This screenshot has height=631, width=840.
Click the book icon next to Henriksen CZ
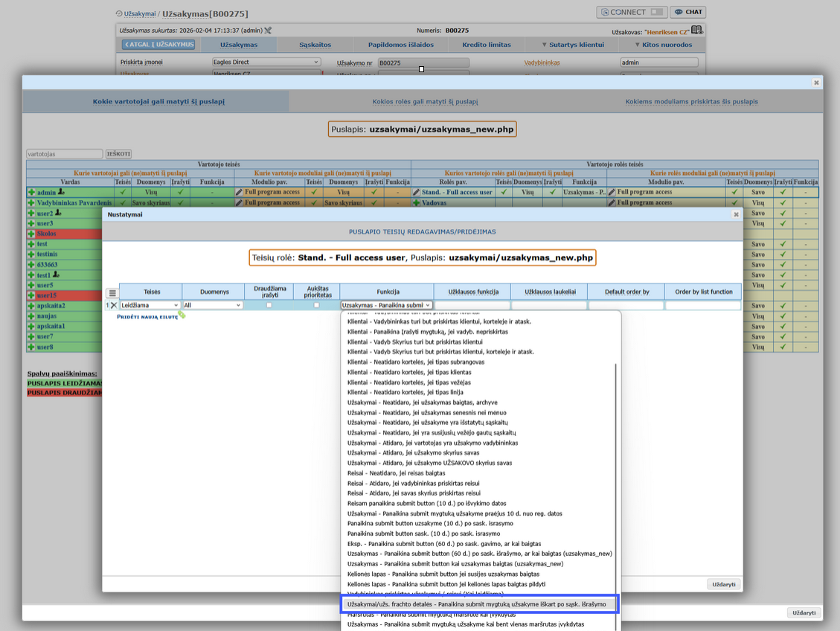coord(697,31)
